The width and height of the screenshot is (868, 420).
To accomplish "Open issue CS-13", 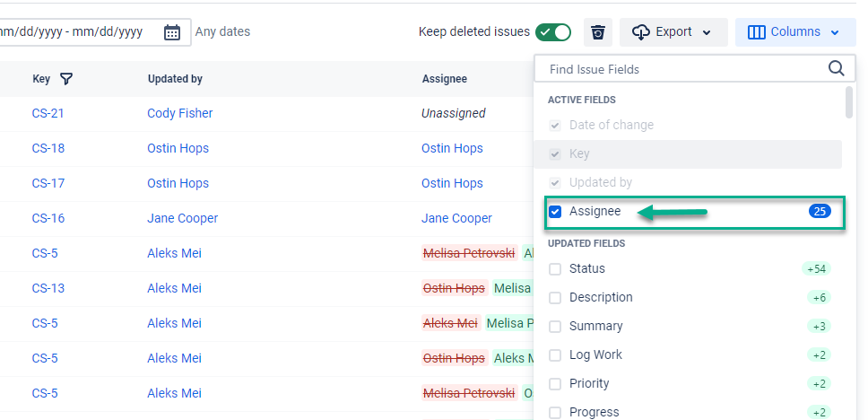I will click(48, 288).
